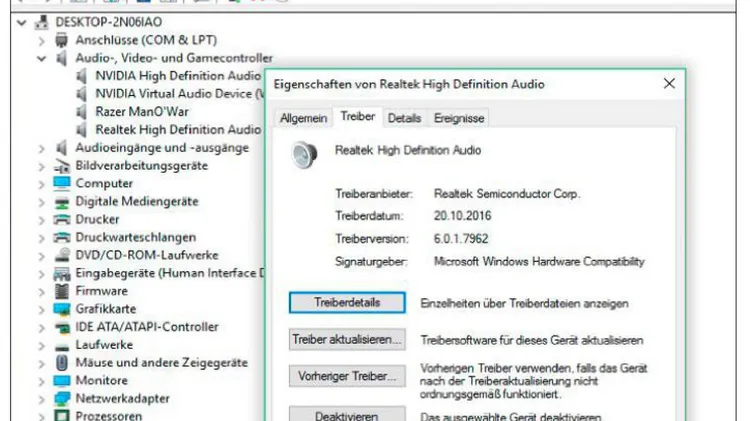750x421 pixels.
Task: Switch to the Allgemein tab
Action: point(304,118)
